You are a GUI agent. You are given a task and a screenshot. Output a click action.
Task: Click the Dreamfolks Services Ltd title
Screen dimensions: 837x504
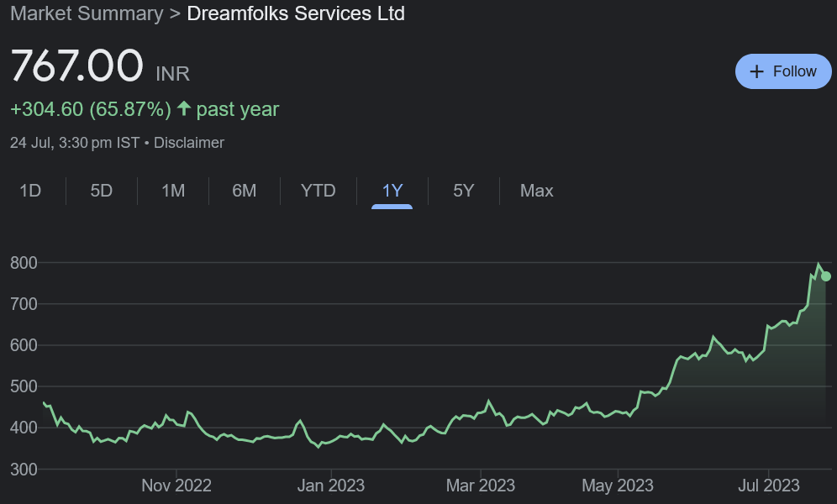(x=296, y=13)
